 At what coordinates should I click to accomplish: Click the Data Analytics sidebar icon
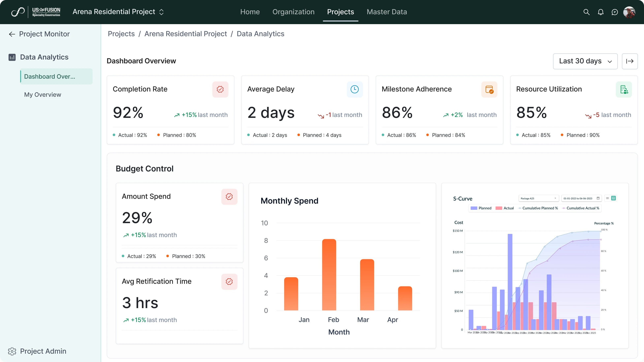[x=12, y=57]
